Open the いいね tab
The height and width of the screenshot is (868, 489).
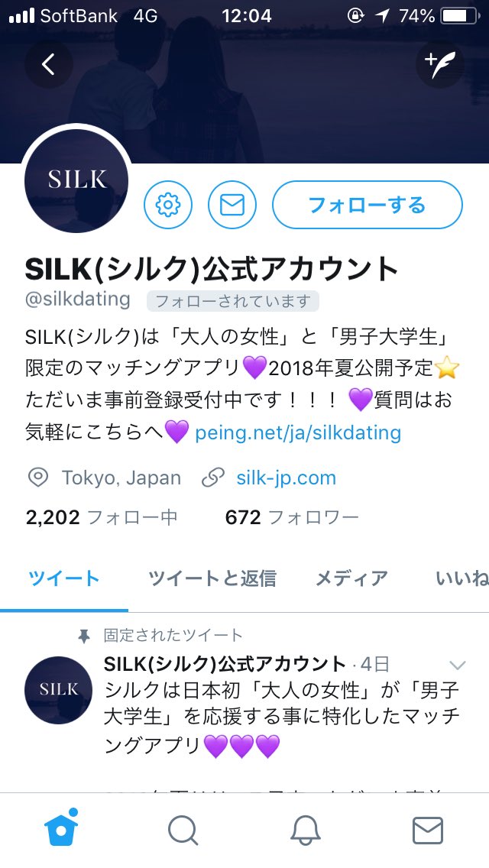click(x=461, y=578)
